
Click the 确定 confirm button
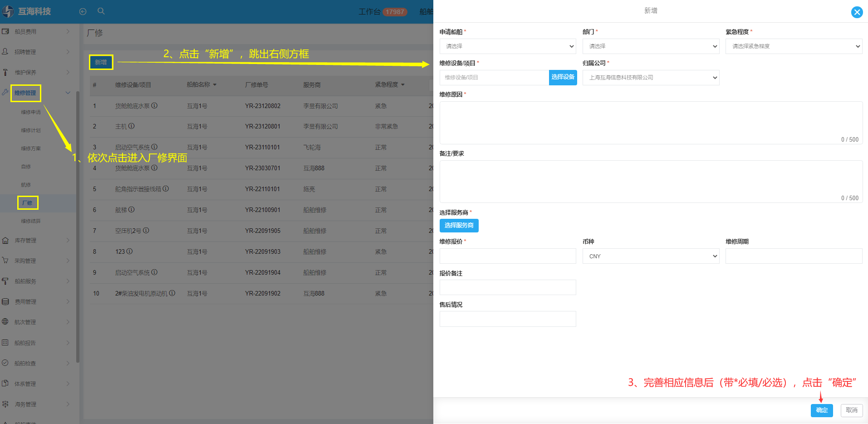822,410
